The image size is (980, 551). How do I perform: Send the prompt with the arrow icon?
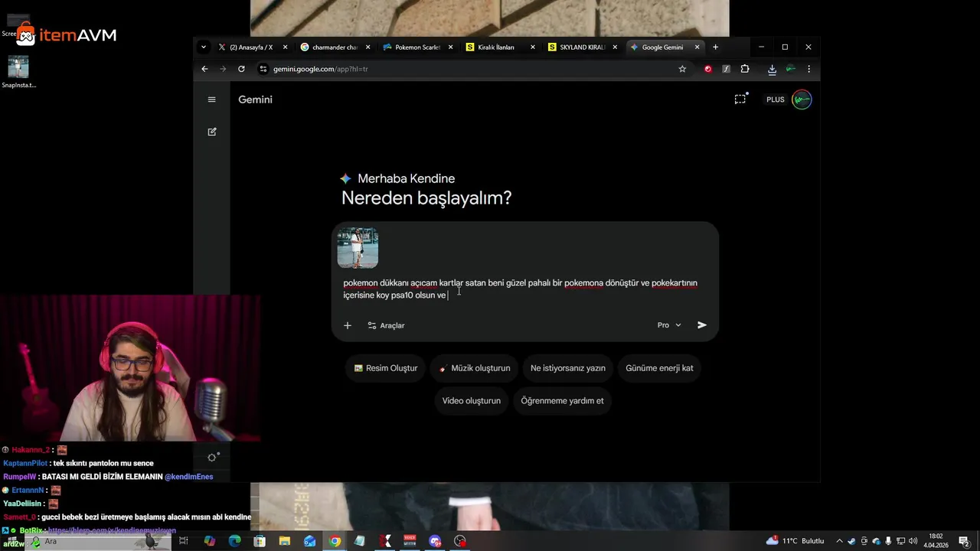coord(702,325)
